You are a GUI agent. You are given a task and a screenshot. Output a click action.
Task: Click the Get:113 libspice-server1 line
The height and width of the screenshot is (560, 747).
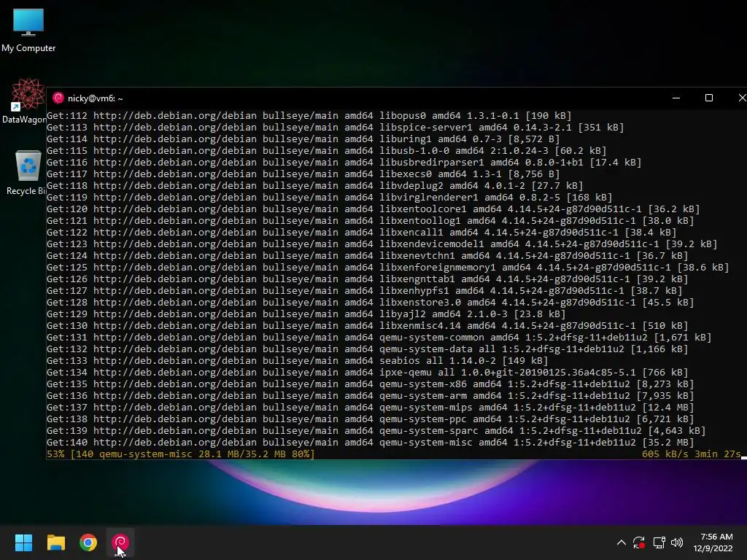pos(335,127)
